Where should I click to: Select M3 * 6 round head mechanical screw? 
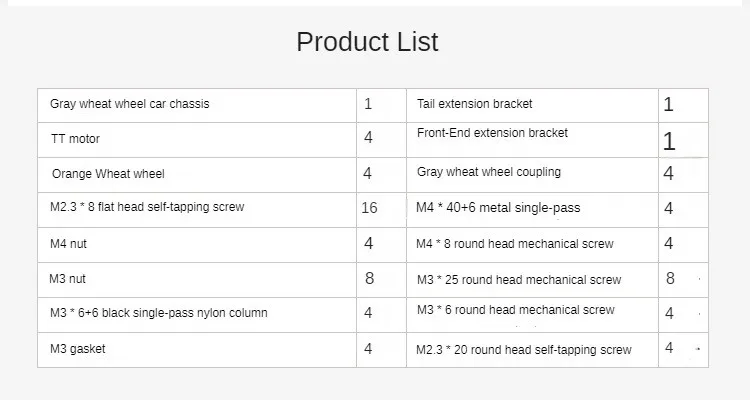click(x=516, y=310)
